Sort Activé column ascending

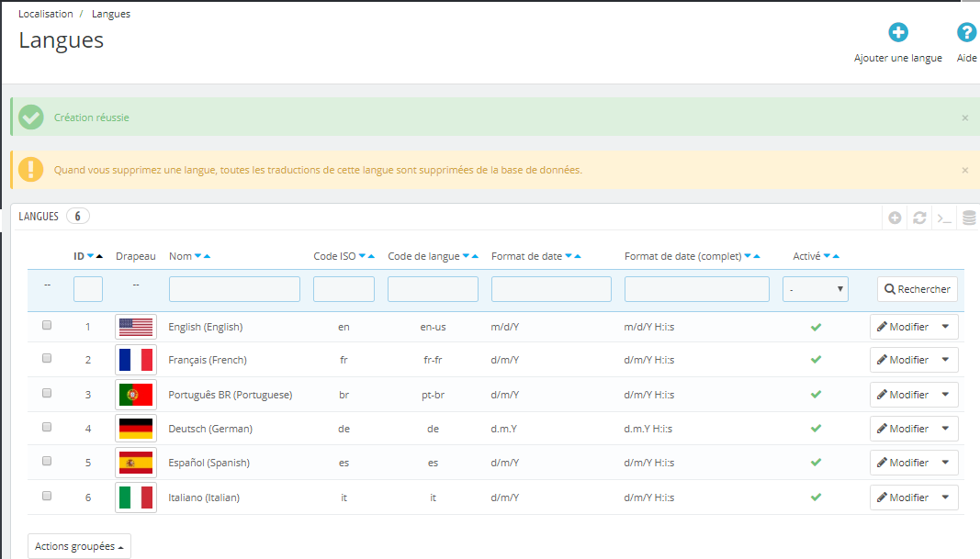point(836,256)
